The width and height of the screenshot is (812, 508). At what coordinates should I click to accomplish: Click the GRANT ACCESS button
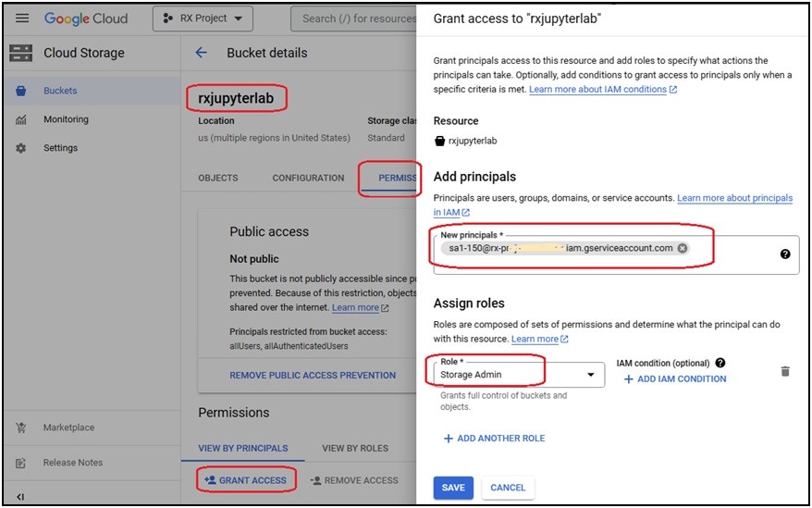tap(246, 480)
